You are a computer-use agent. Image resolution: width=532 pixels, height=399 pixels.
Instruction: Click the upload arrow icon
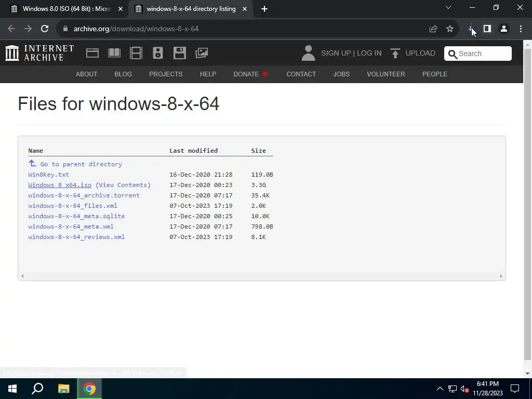pos(395,54)
